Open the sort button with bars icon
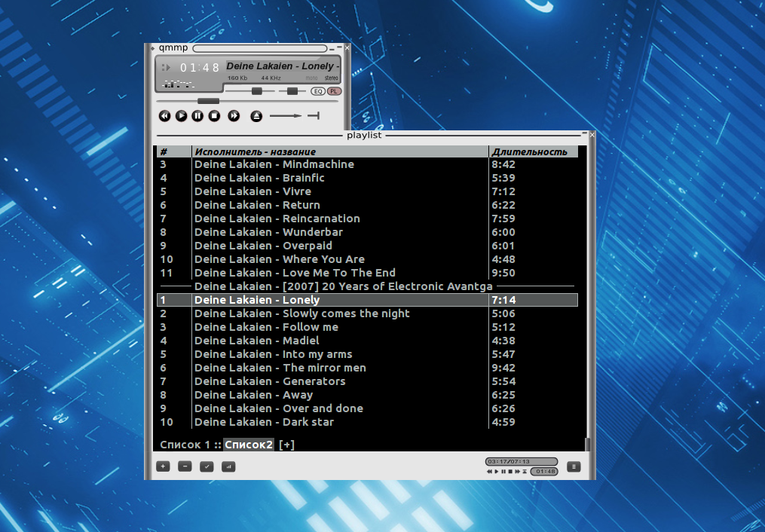 pos(228,466)
